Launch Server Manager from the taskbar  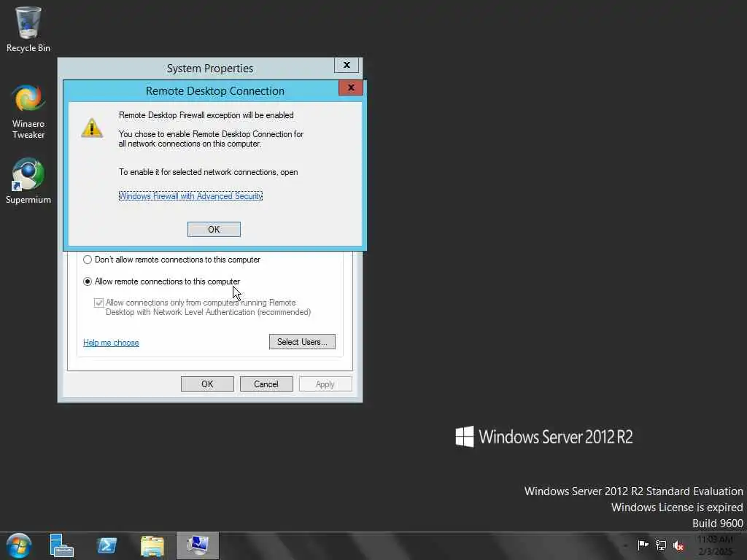pos(61,545)
